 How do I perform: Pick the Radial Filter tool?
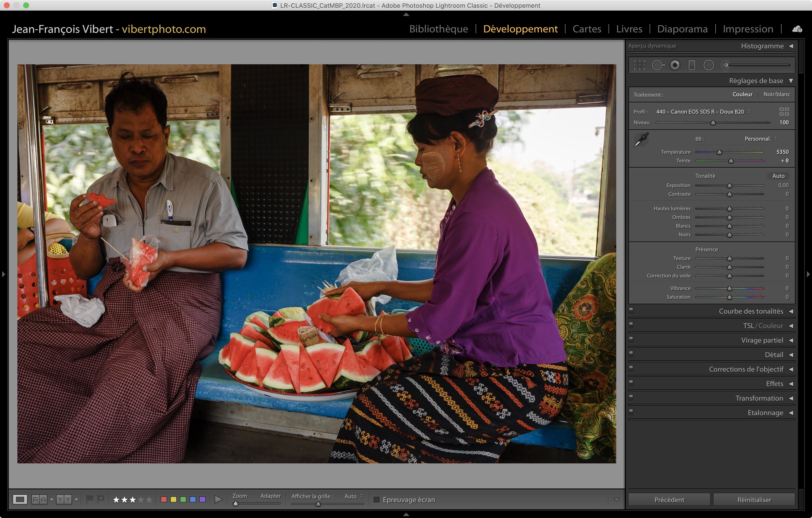(709, 65)
